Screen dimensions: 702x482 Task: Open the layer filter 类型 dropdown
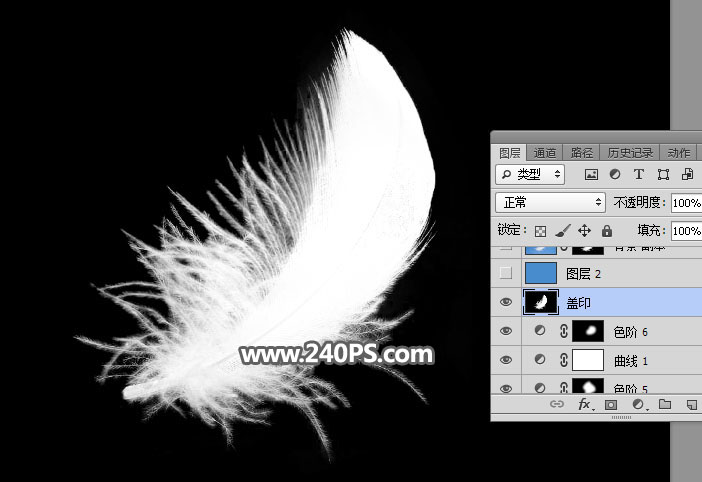[x=530, y=174]
